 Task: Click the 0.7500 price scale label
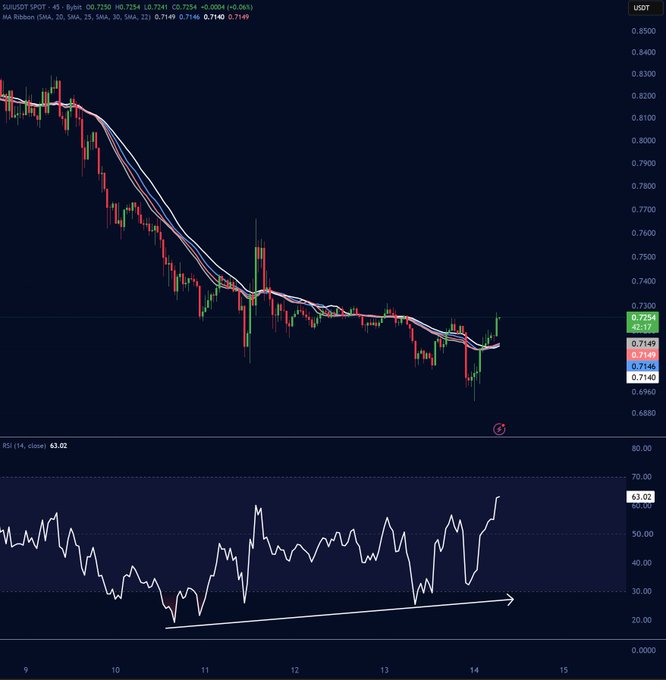(643, 257)
